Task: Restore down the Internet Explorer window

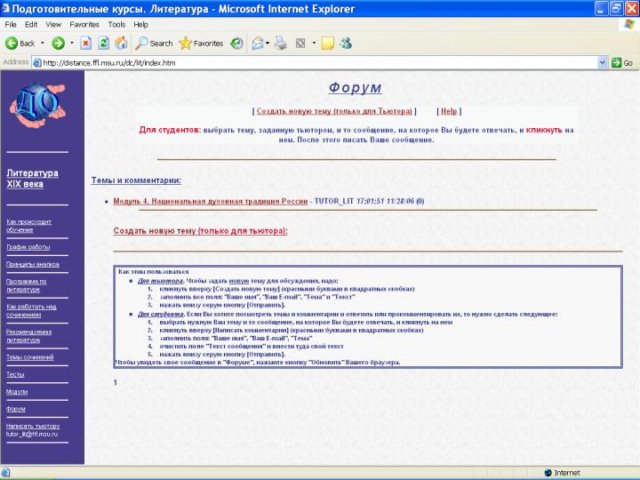Action: pyautogui.click(x=615, y=9)
